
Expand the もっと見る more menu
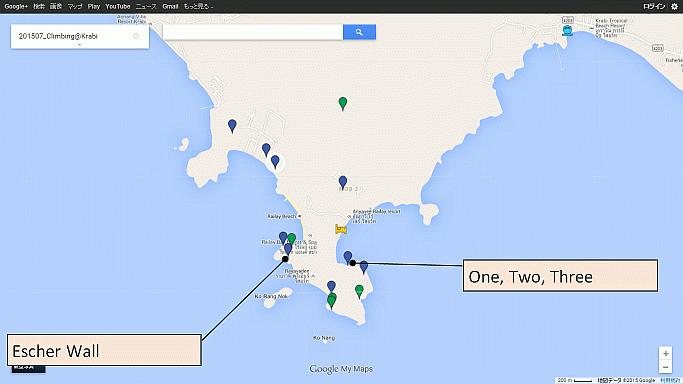198,7
